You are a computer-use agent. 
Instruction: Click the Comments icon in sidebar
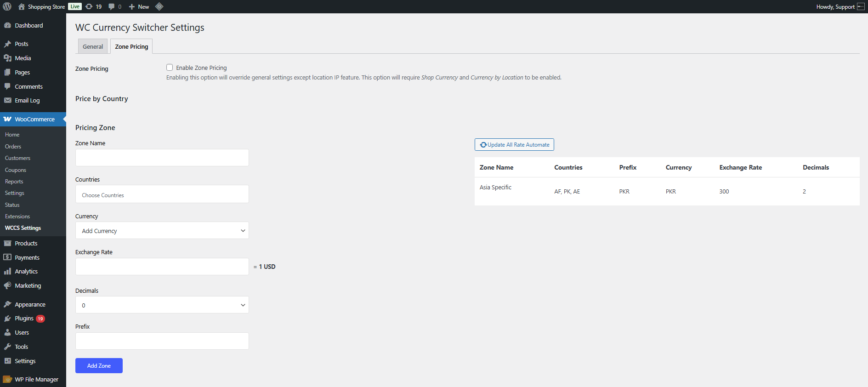click(7, 86)
